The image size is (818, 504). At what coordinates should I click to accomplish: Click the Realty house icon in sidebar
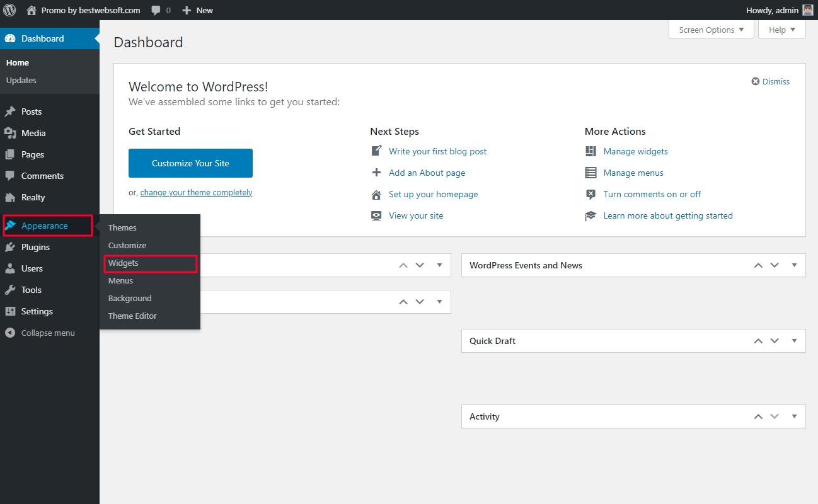coord(10,197)
